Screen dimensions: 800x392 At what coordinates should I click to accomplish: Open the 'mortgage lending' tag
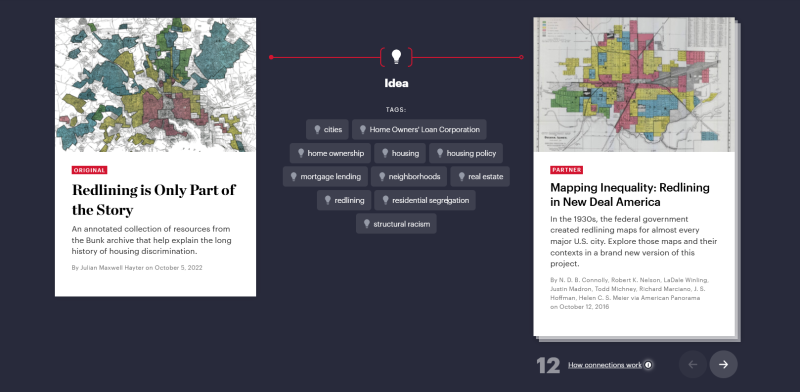point(325,177)
